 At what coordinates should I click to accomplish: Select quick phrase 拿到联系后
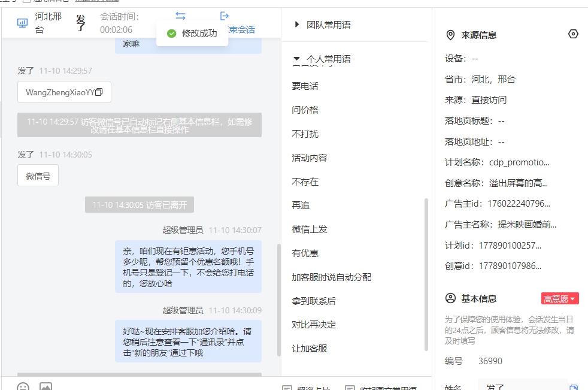pyautogui.click(x=314, y=301)
